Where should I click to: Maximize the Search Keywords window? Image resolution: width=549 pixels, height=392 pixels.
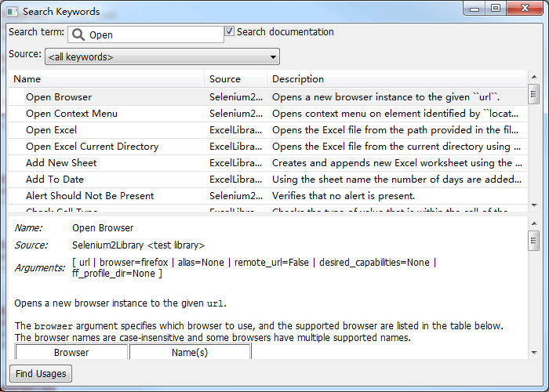point(496,9)
